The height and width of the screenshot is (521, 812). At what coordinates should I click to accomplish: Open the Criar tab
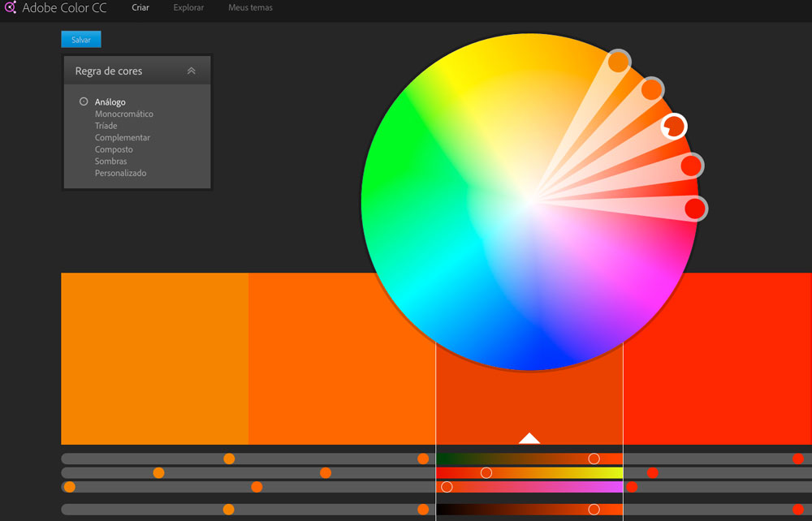(140, 8)
